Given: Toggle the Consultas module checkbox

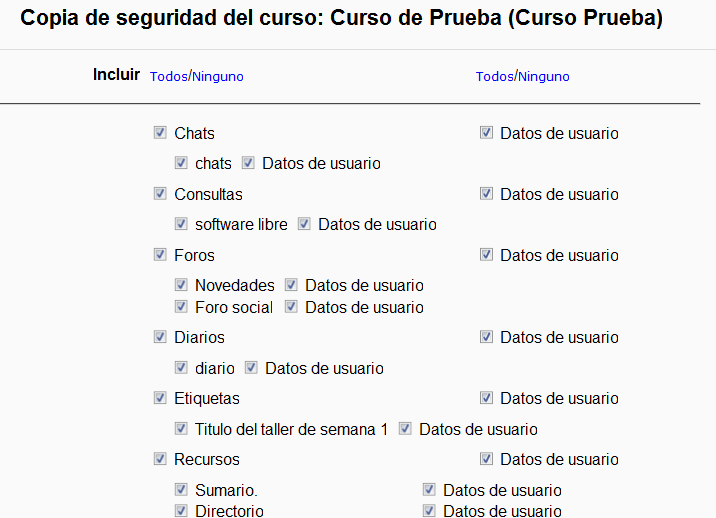Looking at the screenshot, I should coord(160,194).
